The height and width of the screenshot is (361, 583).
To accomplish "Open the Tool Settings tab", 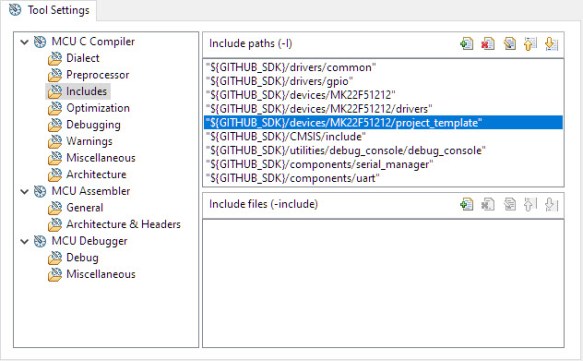I will point(49,10).
